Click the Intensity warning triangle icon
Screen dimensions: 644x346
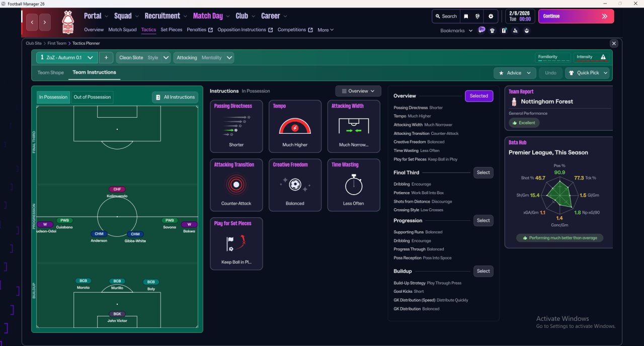pyautogui.click(x=603, y=57)
